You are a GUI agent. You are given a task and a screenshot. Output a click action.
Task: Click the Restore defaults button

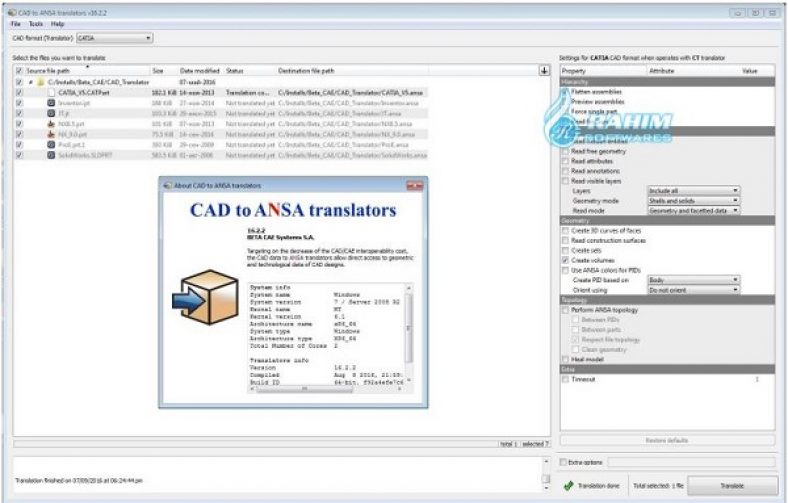point(667,440)
